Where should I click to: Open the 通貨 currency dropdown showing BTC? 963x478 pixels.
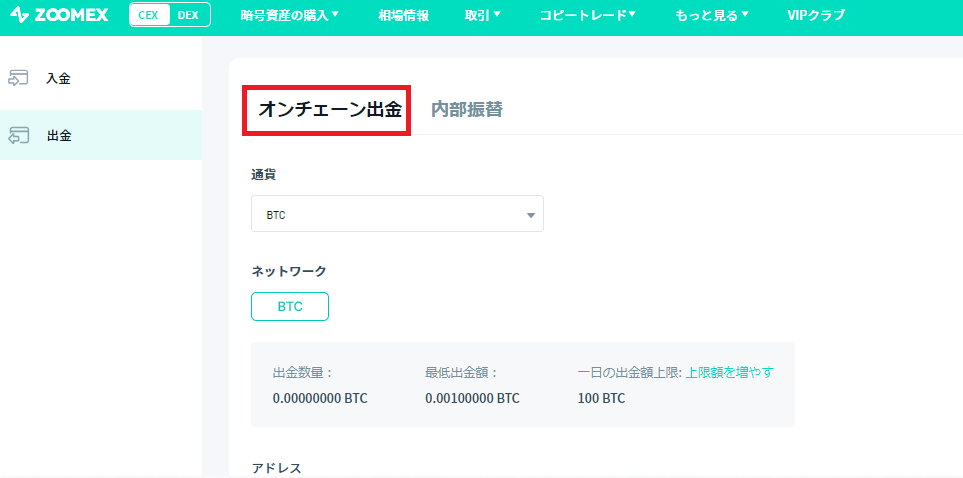397,214
